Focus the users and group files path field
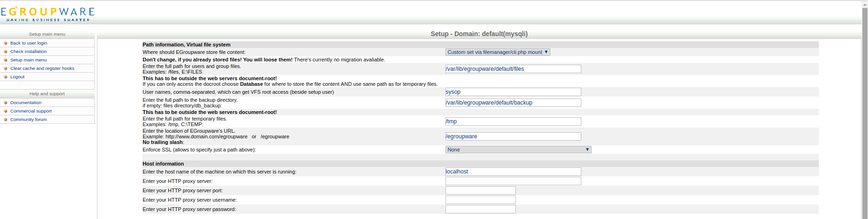 (x=513, y=69)
